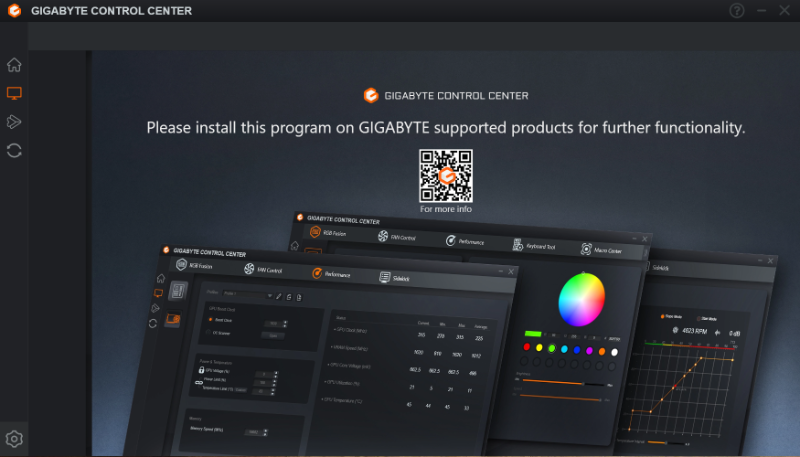Close the Gigabyte Control Center window
Image resolution: width=800 pixels, height=457 pixels.
pos(785,10)
